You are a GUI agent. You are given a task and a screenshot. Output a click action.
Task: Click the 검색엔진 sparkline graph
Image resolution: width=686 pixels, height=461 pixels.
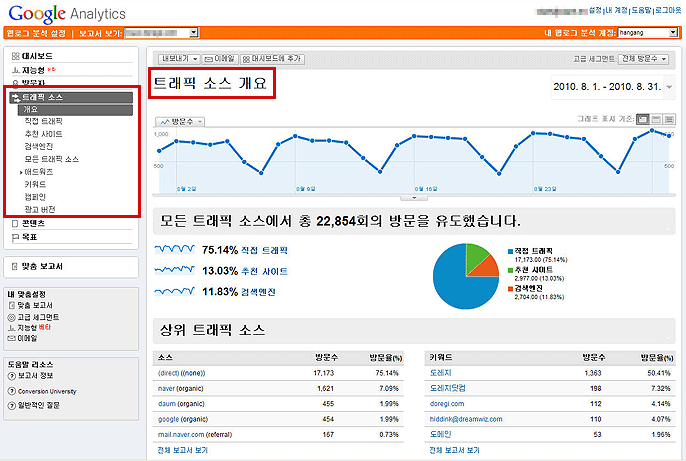point(174,291)
